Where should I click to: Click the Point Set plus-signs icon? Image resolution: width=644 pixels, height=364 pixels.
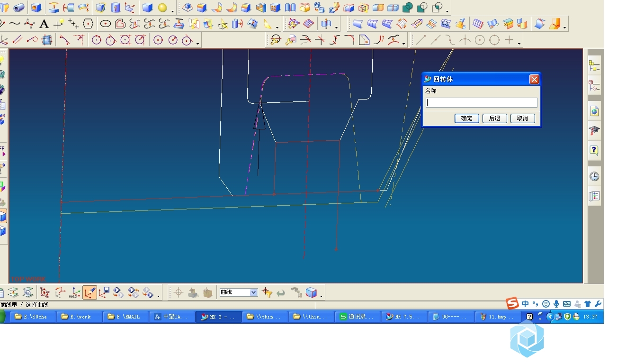[73, 24]
